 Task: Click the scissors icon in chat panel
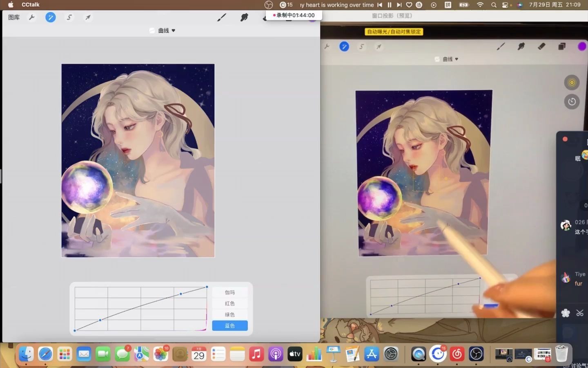[x=580, y=313]
